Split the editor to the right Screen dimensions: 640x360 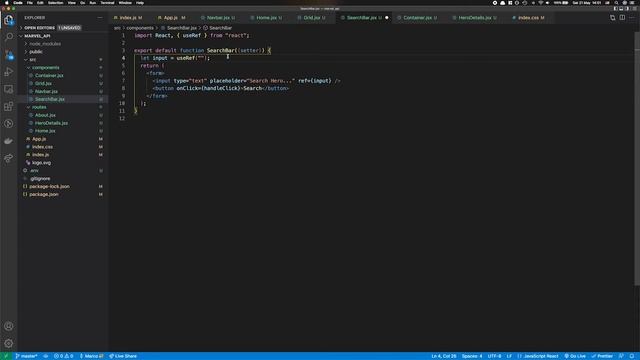tap(622, 18)
